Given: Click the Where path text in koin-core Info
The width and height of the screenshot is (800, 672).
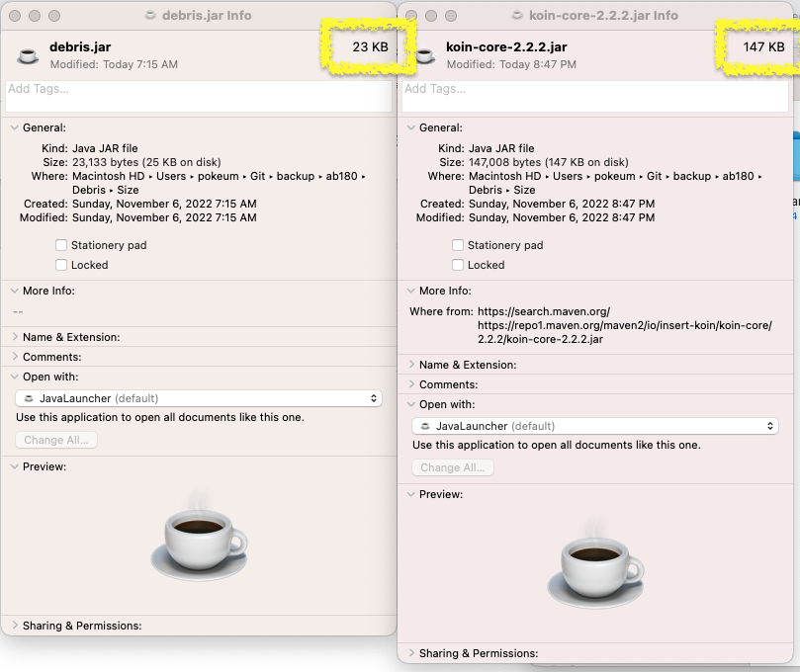Looking at the screenshot, I should click(x=615, y=183).
